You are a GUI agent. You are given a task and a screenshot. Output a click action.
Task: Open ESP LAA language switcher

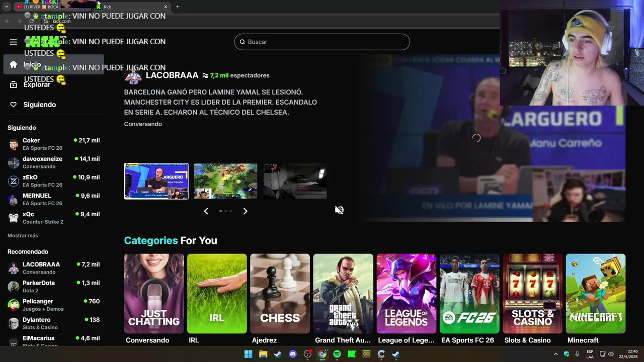point(590,354)
